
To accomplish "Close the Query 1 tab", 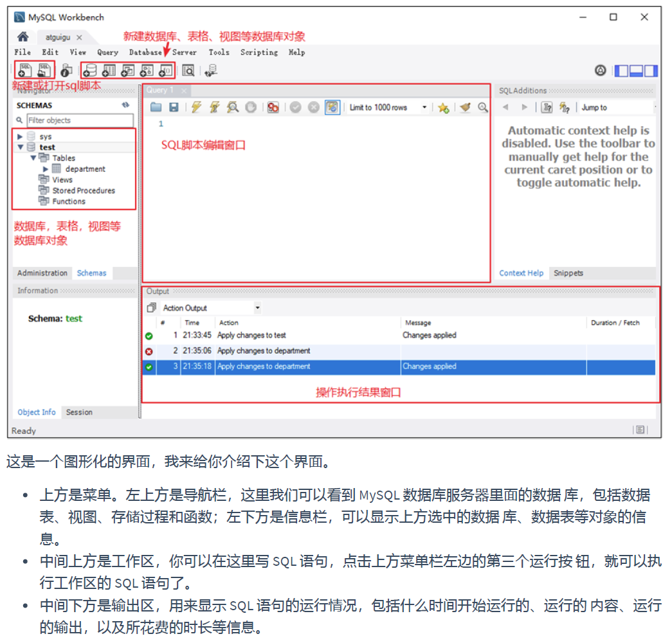I will [x=184, y=91].
